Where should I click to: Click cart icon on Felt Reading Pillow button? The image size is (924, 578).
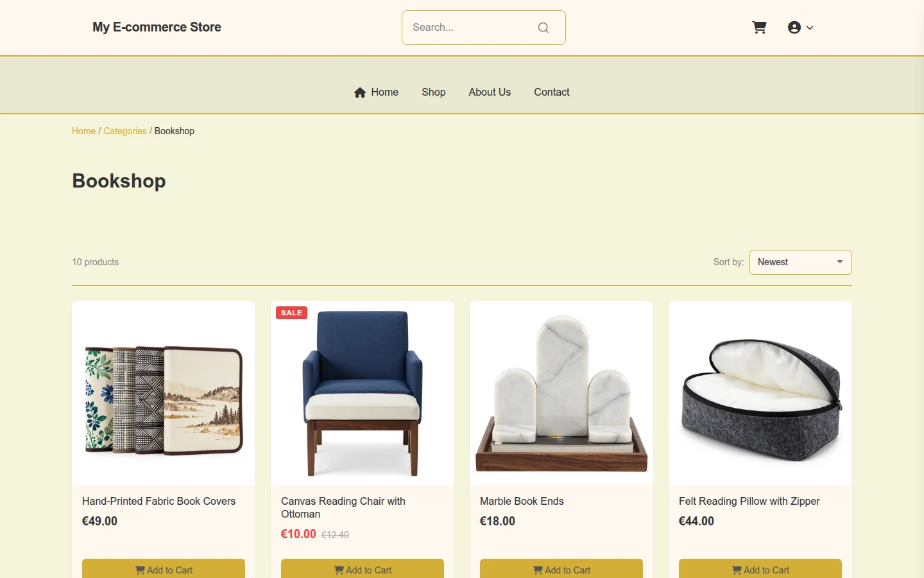[x=737, y=570]
